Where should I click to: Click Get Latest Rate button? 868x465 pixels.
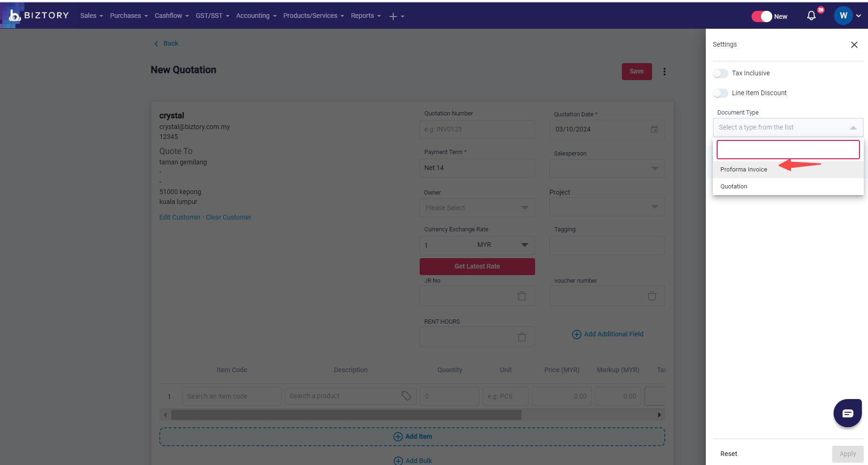(477, 267)
